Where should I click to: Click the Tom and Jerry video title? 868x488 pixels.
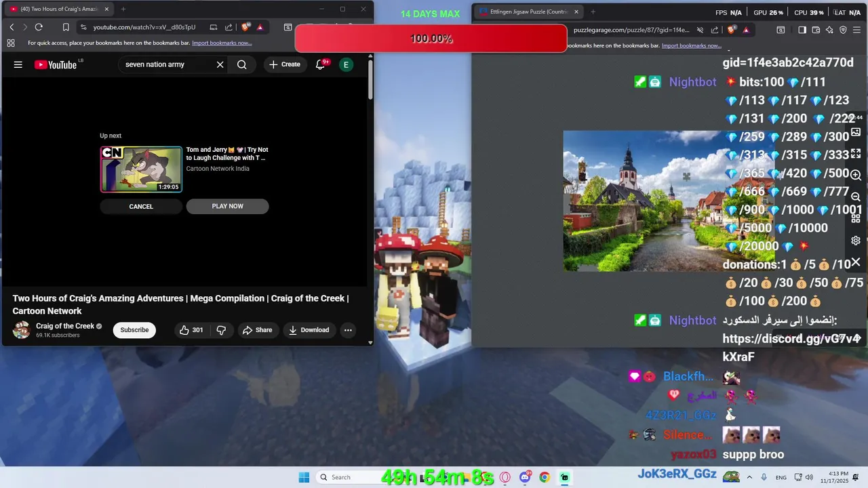pyautogui.click(x=227, y=154)
